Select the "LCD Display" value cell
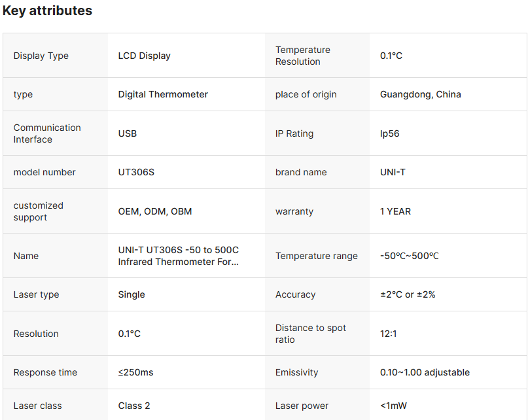The height and width of the screenshot is (420, 528). coord(144,56)
